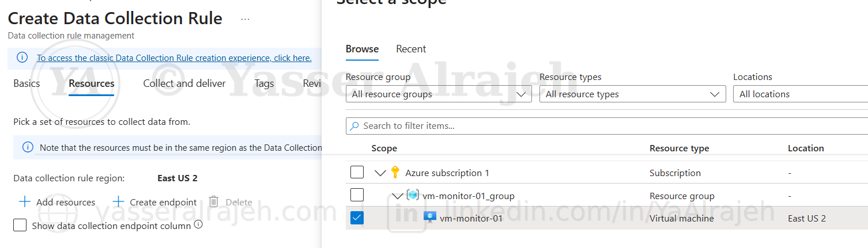Check the vm-monitor-01_group checkbox
Viewport: 868px width, 248px height.
coord(357,195)
